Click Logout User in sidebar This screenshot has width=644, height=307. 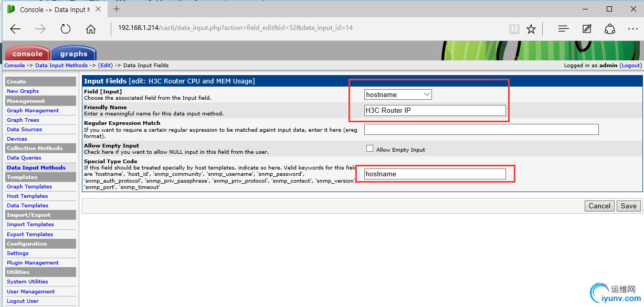click(x=23, y=301)
